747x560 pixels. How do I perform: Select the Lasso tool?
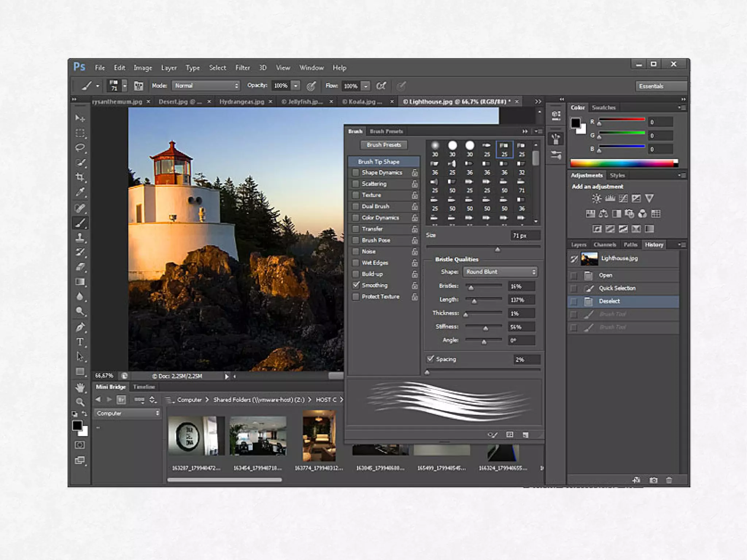(x=80, y=147)
